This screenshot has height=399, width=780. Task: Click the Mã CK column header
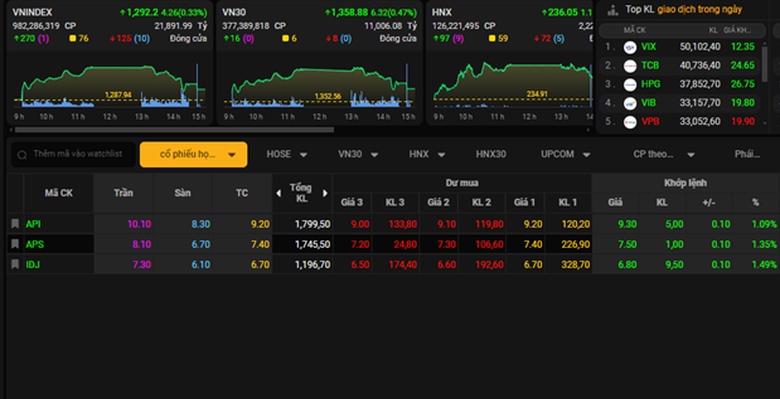coord(59,193)
